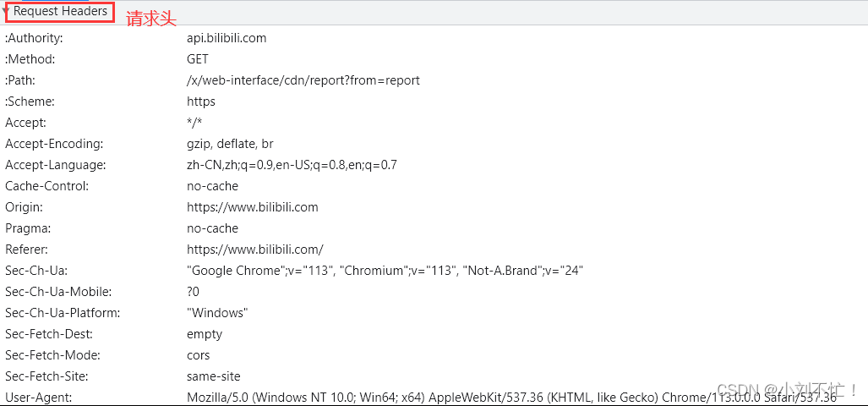This screenshot has height=406, width=868.
Task: Select the https scheme value
Action: 201,101
